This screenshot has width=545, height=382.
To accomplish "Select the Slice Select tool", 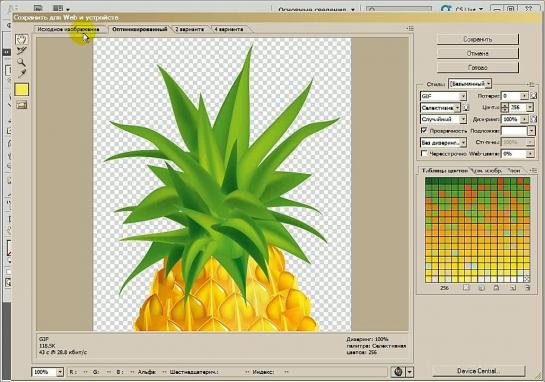I will 22,51.
